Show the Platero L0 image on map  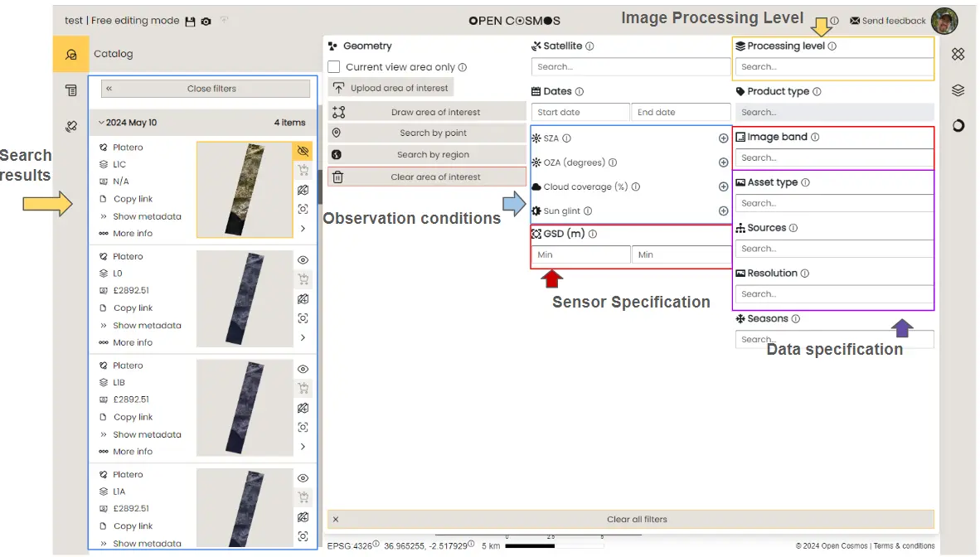(x=303, y=259)
